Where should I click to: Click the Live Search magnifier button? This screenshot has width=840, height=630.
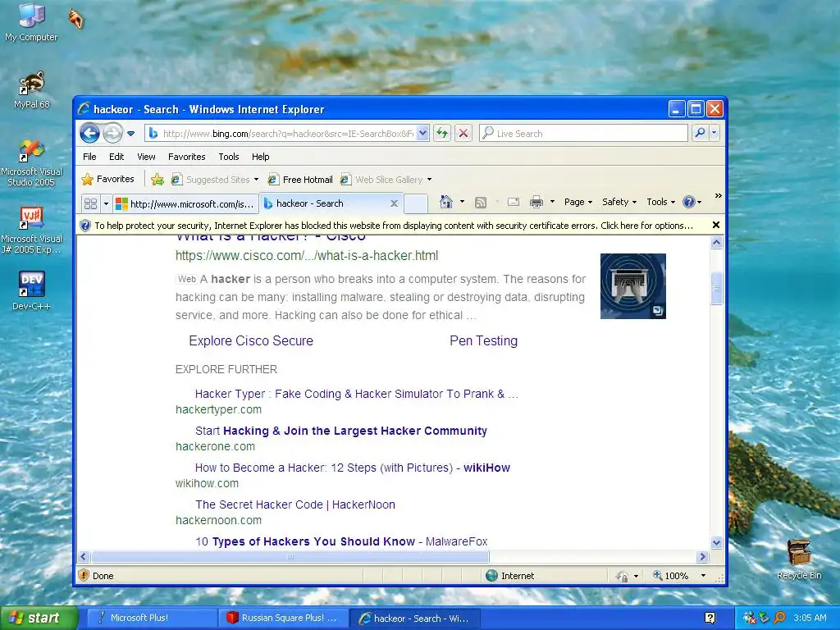click(700, 134)
